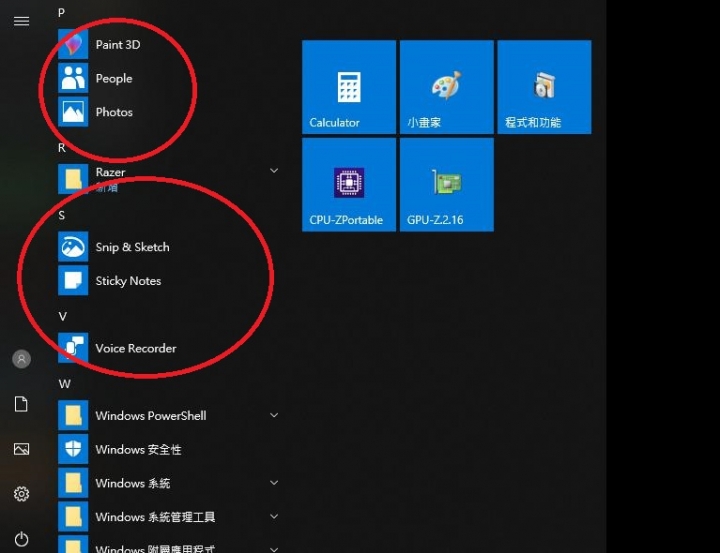Jump via the letter P header
This screenshot has height=553, width=720.
pos(62,13)
